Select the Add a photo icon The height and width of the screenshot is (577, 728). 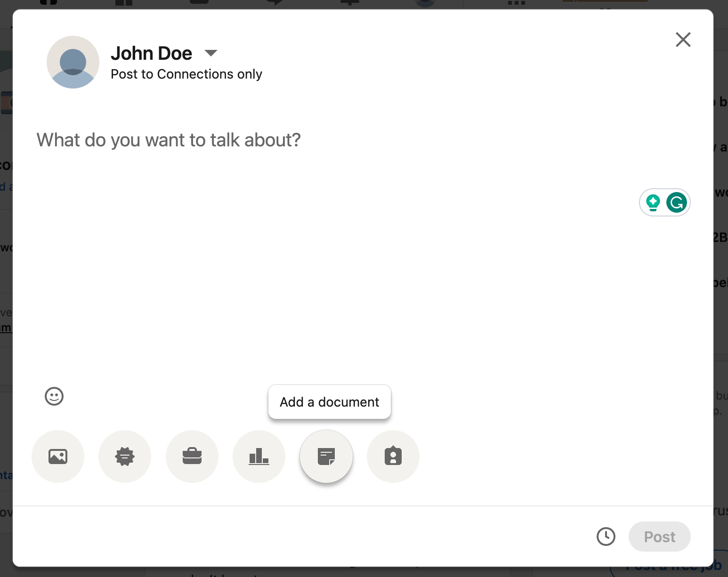click(58, 456)
